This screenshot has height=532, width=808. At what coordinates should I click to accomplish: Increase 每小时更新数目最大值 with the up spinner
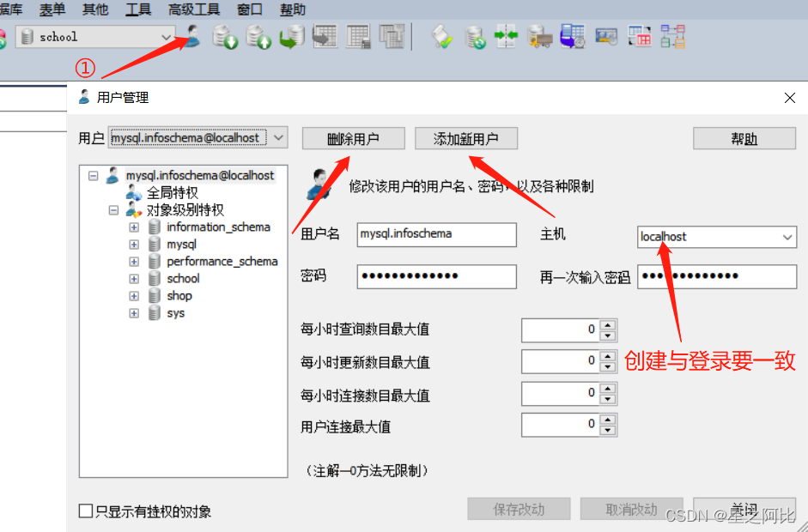click(x=608, y=356)
